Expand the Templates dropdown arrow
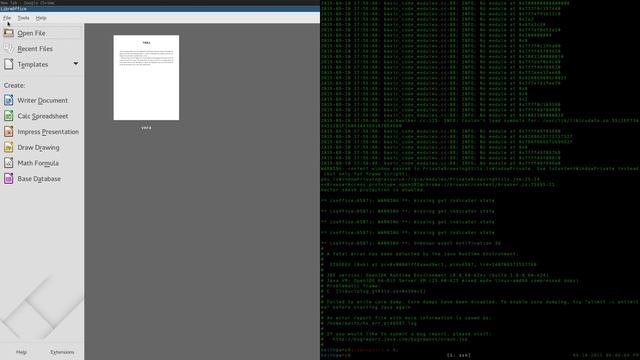This screenshot has height=360, width=640. click(x=76, y=64)
